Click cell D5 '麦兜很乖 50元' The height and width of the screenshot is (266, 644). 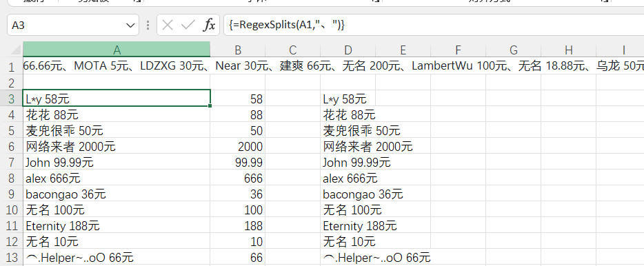click(348, 130)
